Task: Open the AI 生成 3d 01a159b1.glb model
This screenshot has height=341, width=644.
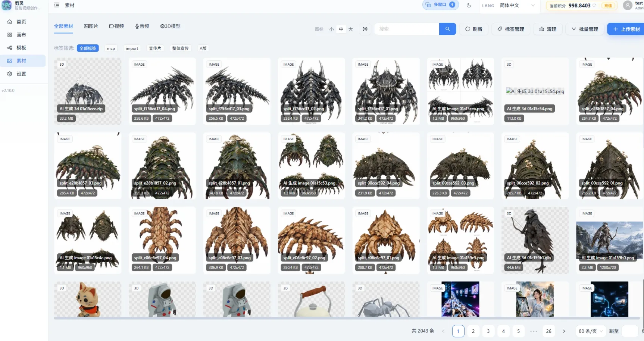Action: (535, 241)
